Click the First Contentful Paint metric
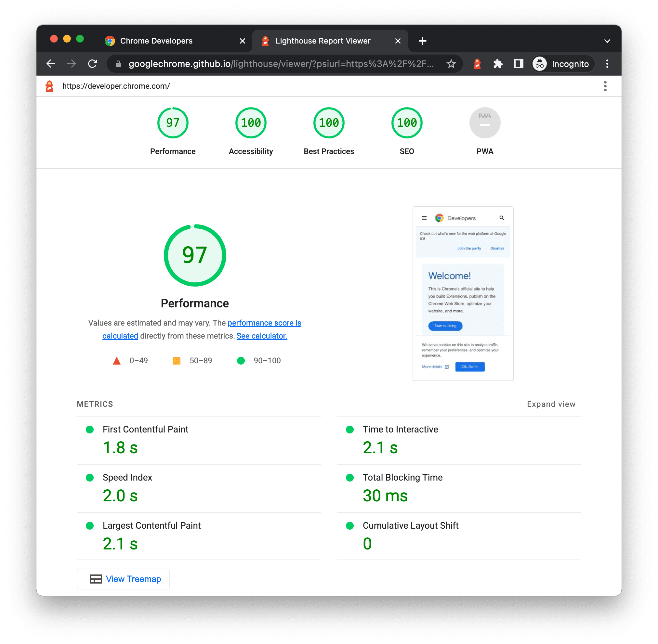Image resolution: width=658 pixels, height=644 pixels. tap(146, 429)
